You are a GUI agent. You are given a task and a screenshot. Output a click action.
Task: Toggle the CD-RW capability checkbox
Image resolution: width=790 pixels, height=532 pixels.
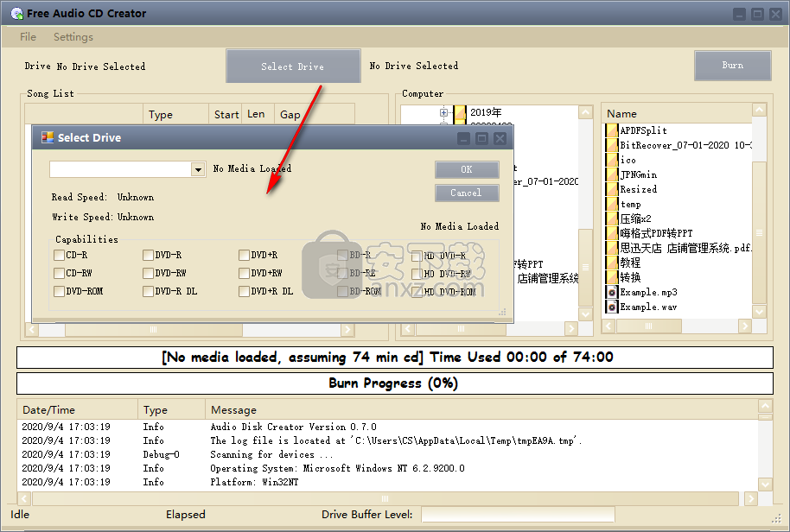(x=59, y=273)
